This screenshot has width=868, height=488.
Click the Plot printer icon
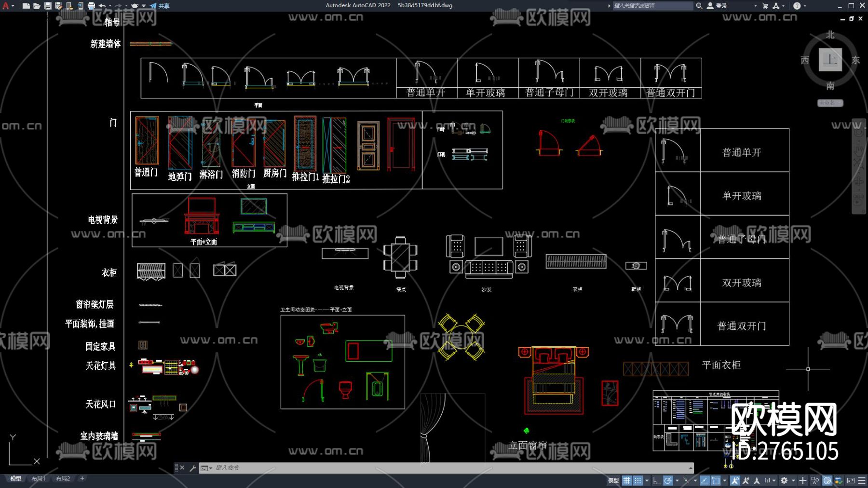tap(91, 6)
